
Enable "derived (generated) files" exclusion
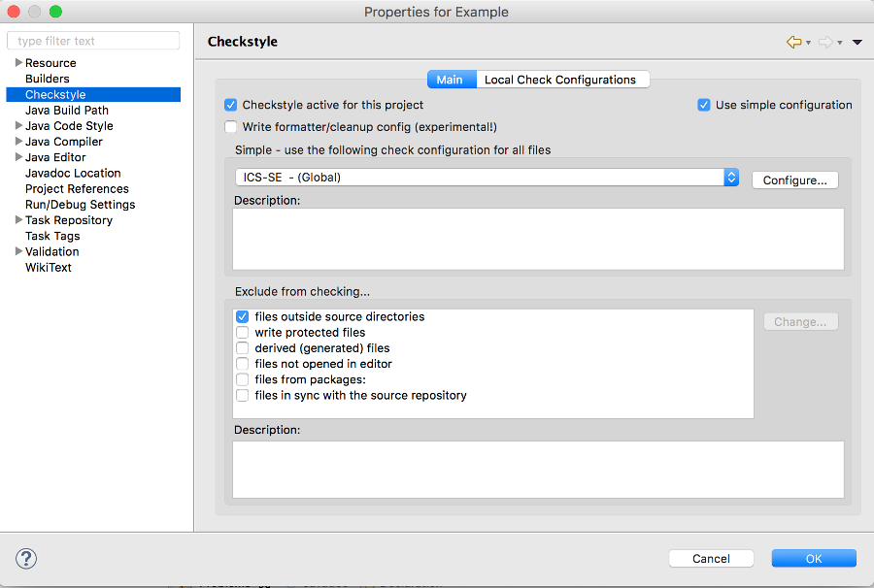[242, 347]
